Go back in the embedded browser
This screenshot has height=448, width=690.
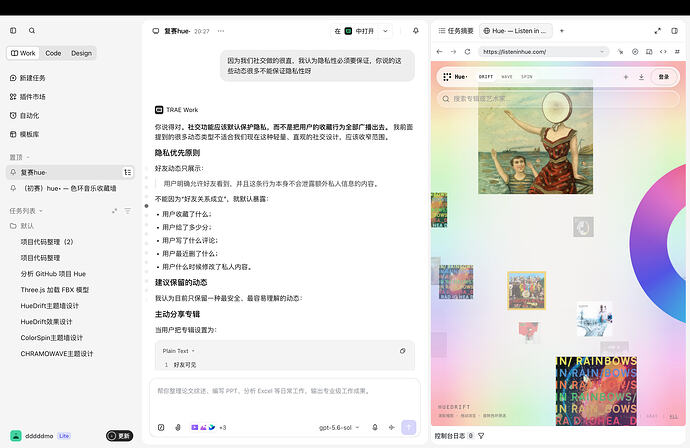[x=439, y=51]
